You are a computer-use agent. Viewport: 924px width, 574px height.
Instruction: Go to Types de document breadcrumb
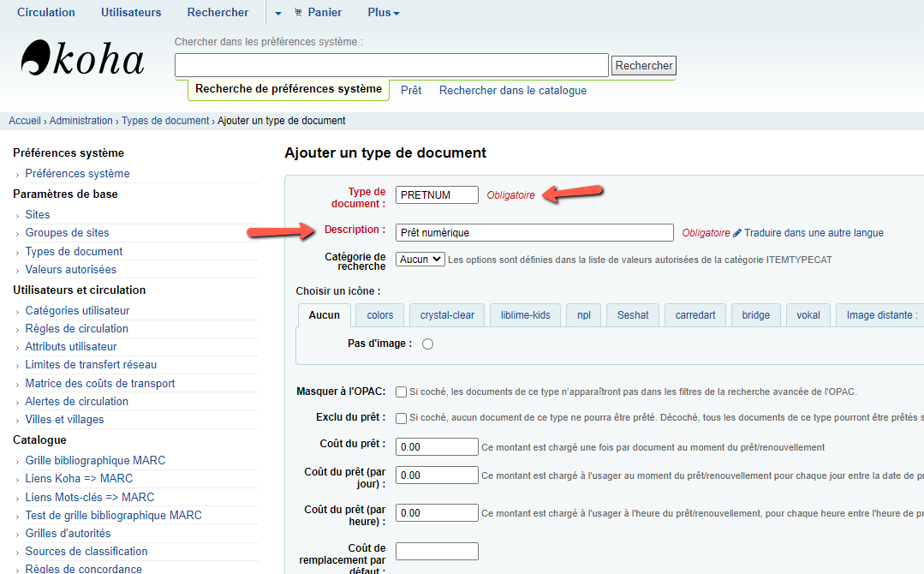pyautogui.click(x=165, y=121)
